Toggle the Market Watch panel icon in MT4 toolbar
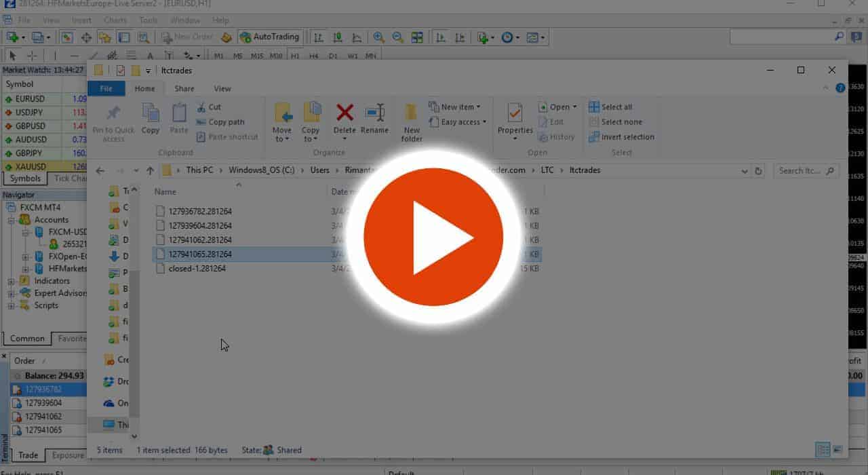The height and width of the screenshot is (475, 868). tap(67, 37)
